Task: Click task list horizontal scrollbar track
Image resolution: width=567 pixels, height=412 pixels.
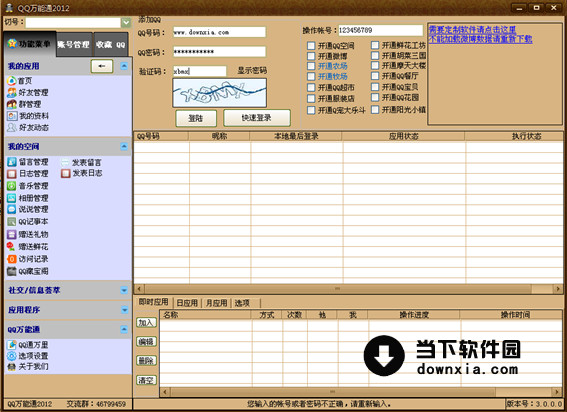Action: 360,392
